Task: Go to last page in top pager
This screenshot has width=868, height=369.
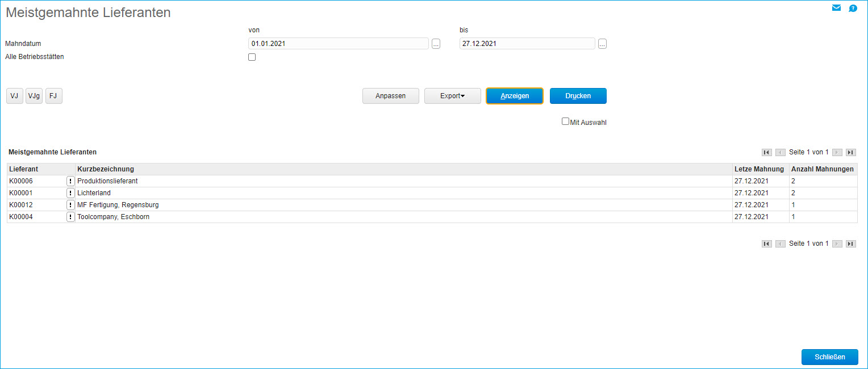Action: [x=850, y=152]
